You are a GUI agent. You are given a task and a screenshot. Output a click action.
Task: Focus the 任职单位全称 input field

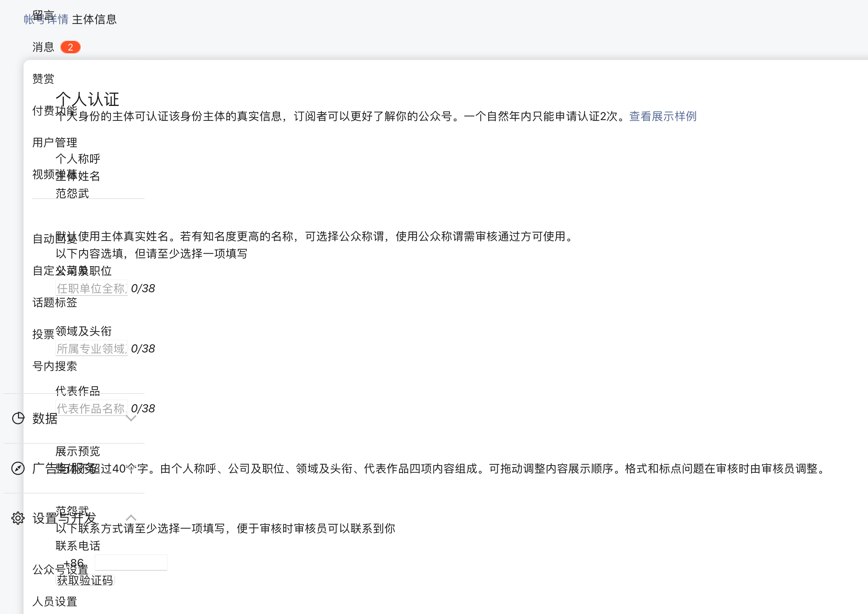coord(92,288)
